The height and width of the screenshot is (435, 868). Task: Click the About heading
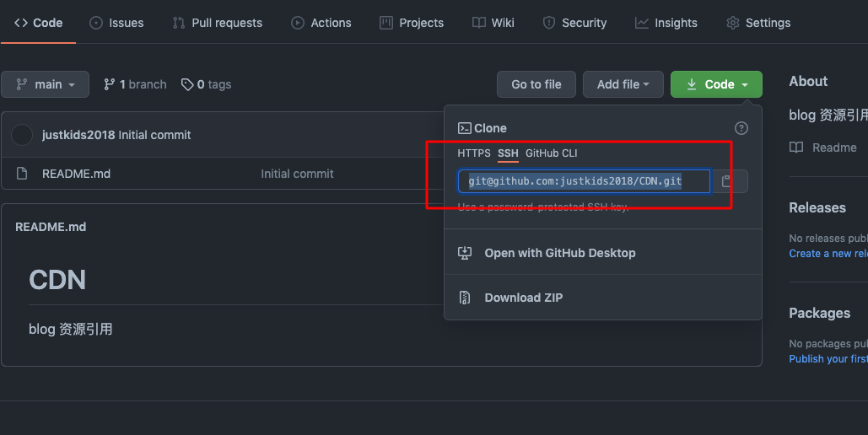[x=808, y=82]
